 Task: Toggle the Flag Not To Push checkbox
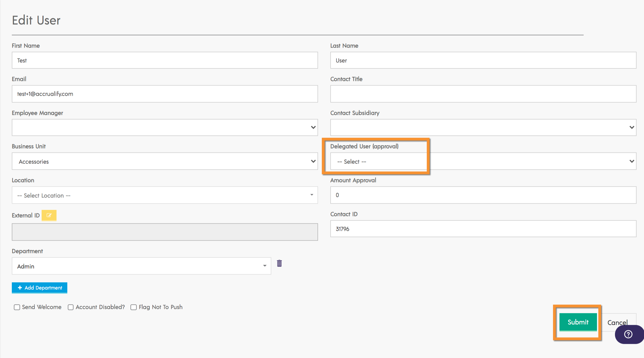coord(134,307)
